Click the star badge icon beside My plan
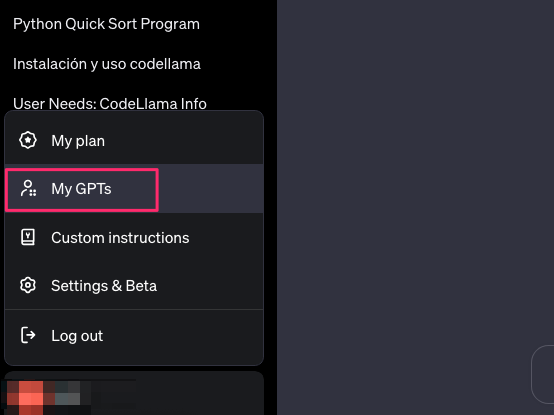Screen dimensions: 554x415 pyautogui.click(x=28, y=140)
